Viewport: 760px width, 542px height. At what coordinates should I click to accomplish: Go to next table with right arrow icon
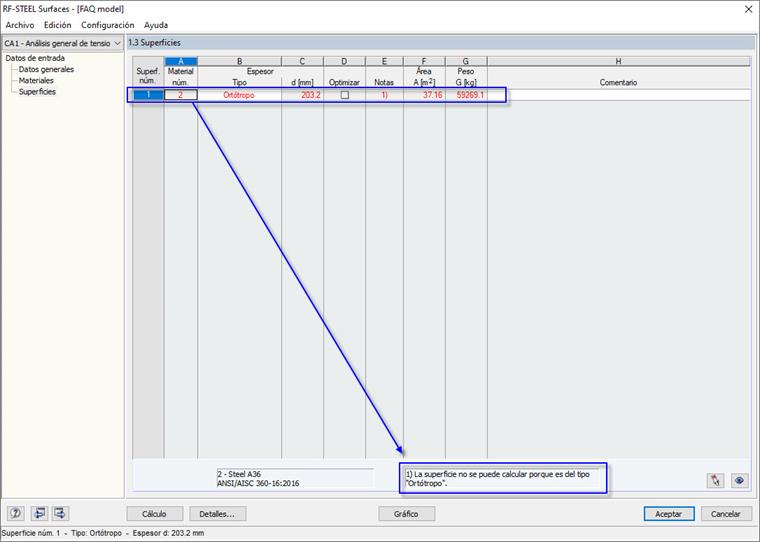coord(61,513)
